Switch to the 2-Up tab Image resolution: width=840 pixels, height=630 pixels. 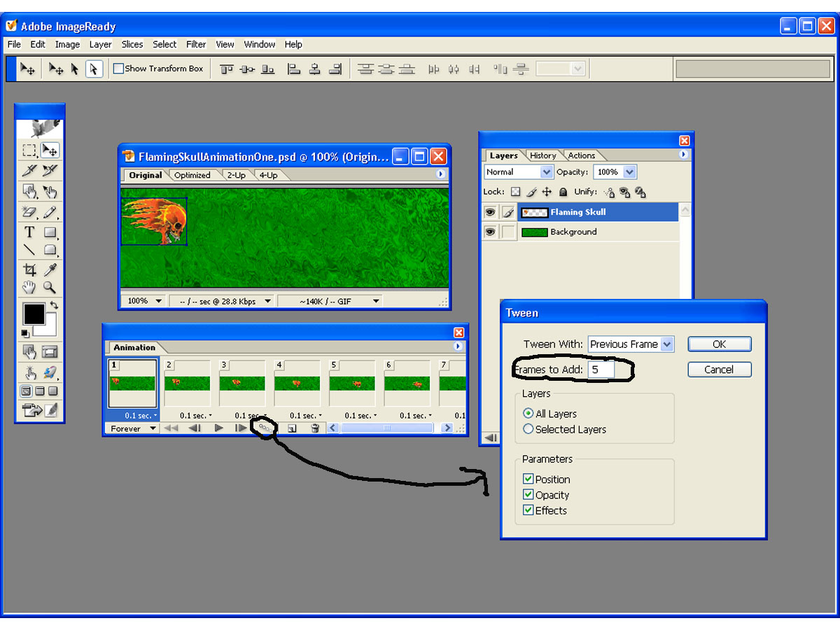237,175
